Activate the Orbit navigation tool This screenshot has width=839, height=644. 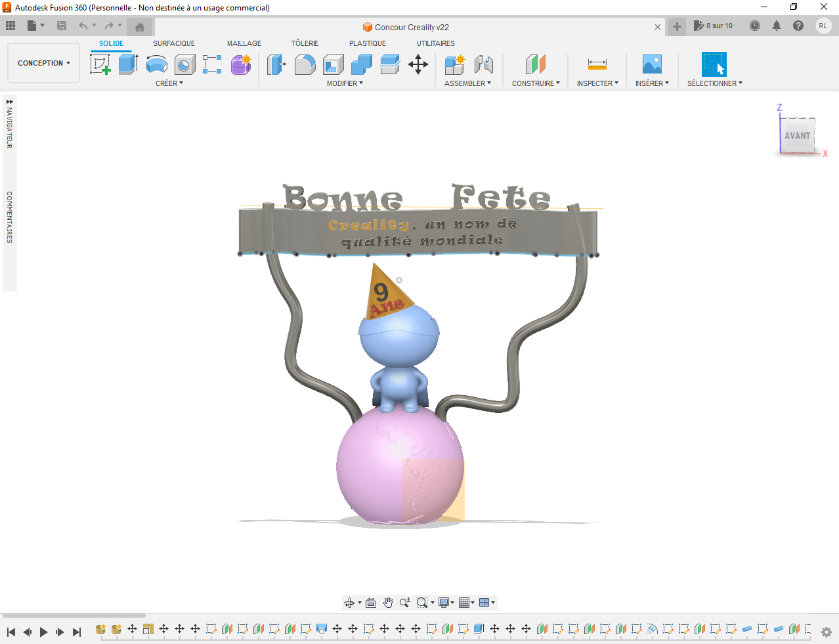[349, 603]
